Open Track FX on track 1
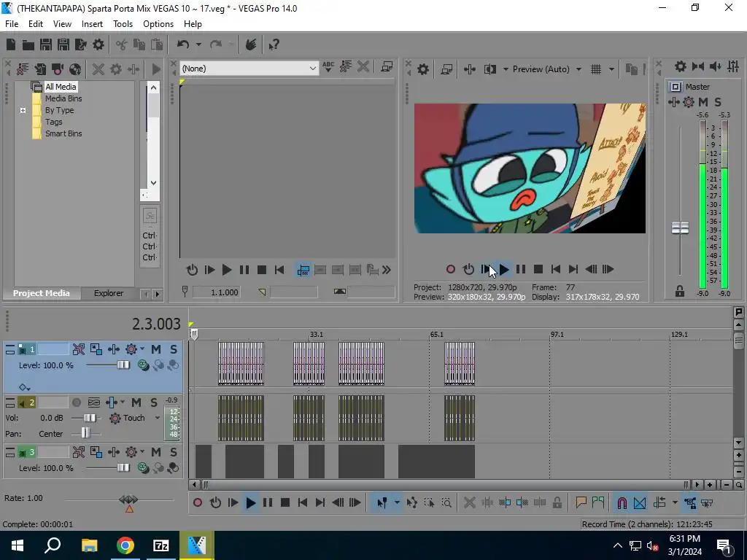This screenshot has height=560, width=747. (131, 349)
